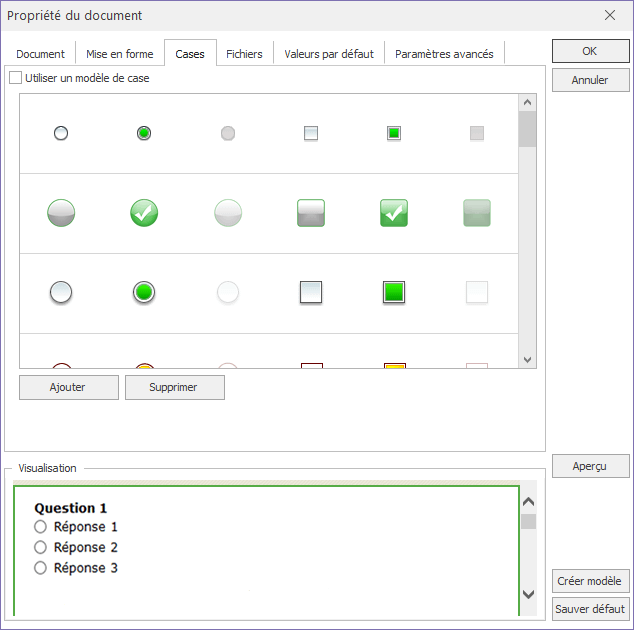Click the Créer modèle button
The width and height of the screenshot is (636, 632).
pos(591,581)
